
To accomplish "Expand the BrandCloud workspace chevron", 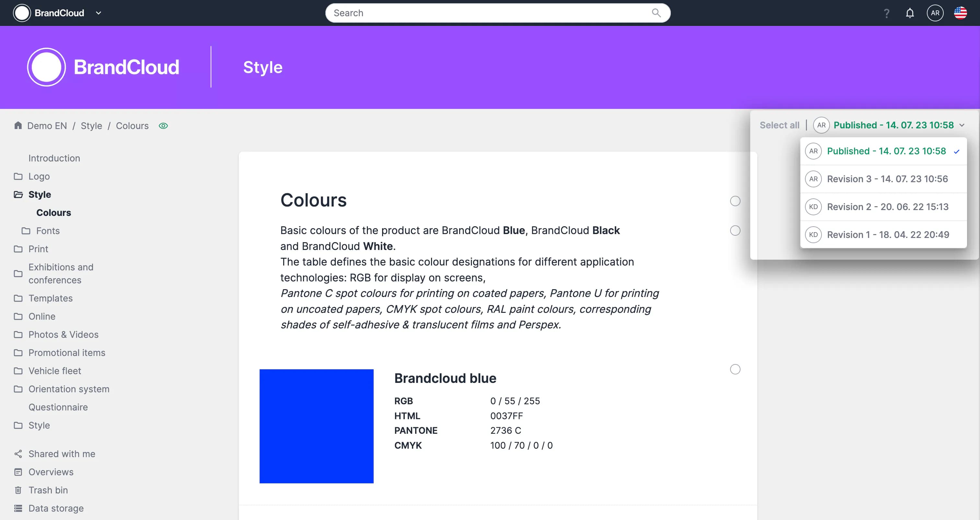I will [99, 13].
